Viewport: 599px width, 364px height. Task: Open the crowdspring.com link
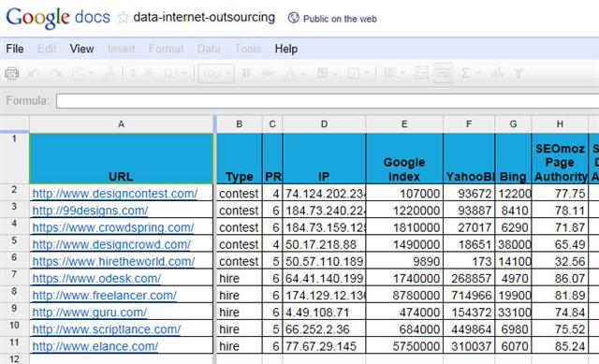[113, 227]
